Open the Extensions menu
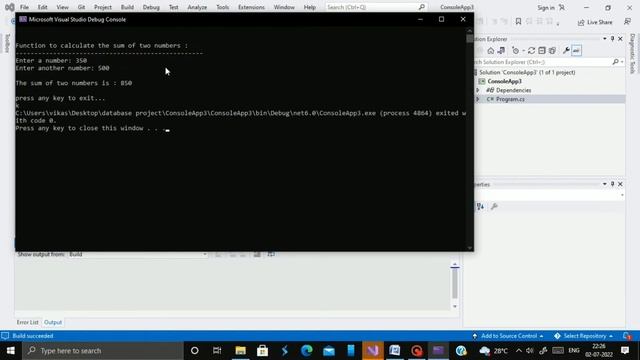 pyautogui.click(x=251, y=7)
